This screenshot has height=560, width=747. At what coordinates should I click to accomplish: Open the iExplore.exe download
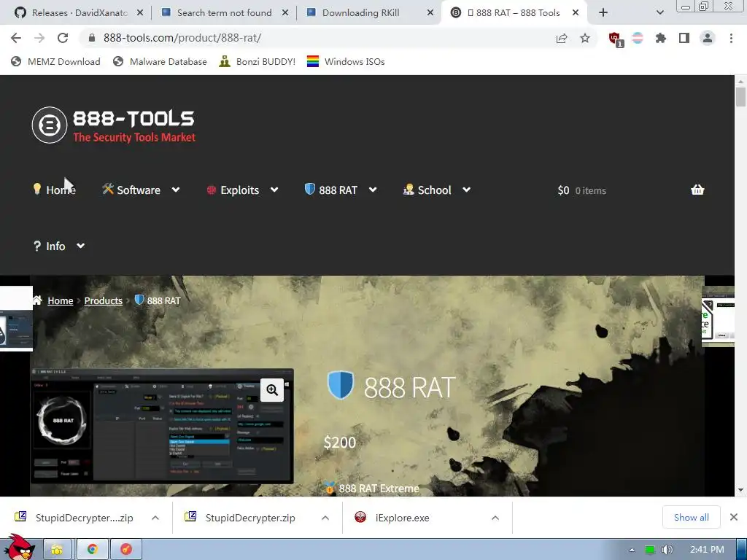pyautogui.click(x=392, y=518)
